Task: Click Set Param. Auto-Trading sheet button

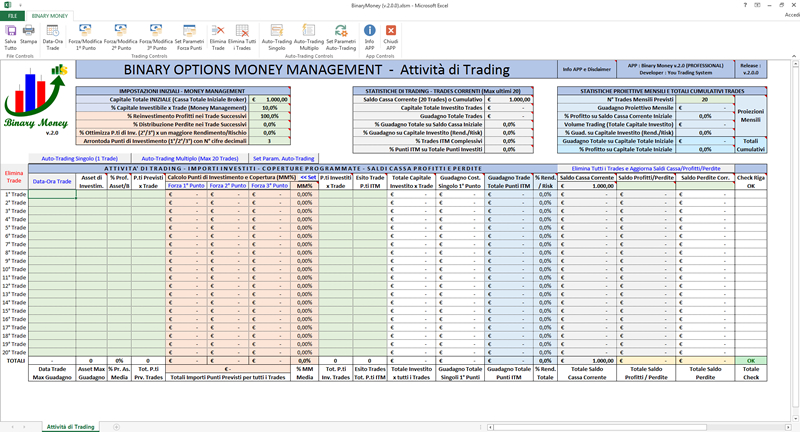Action: tap(284, 159)
